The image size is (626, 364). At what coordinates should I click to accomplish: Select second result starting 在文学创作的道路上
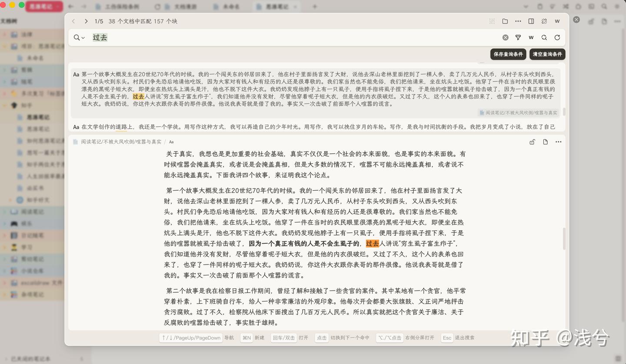(x=316, y=127)
